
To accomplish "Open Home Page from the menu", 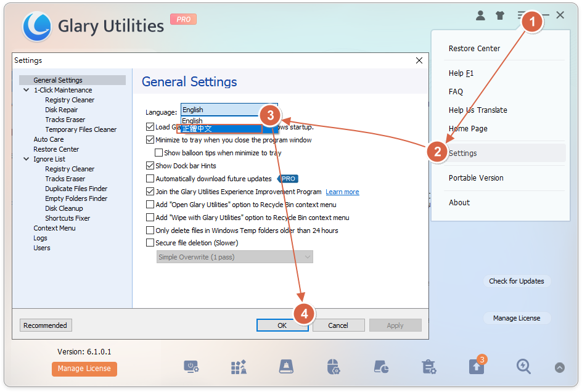I will click(468, 129).
